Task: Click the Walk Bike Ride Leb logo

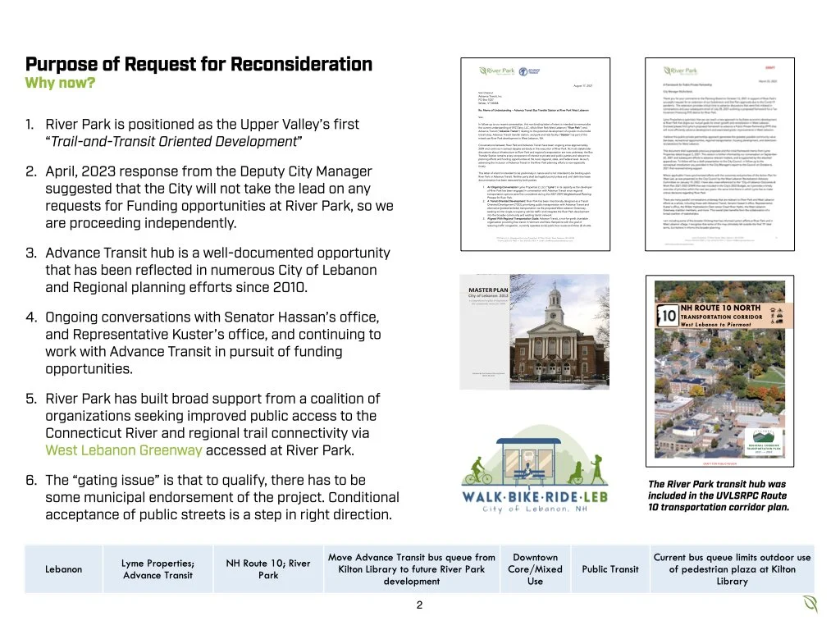Action: pyautogui.click(x=535, y=468)
